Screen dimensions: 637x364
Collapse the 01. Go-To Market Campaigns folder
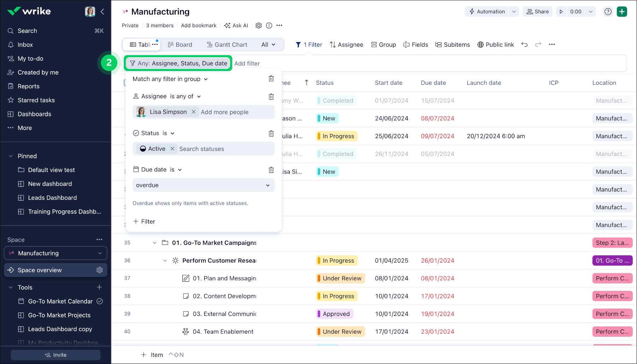coord(154,243)
